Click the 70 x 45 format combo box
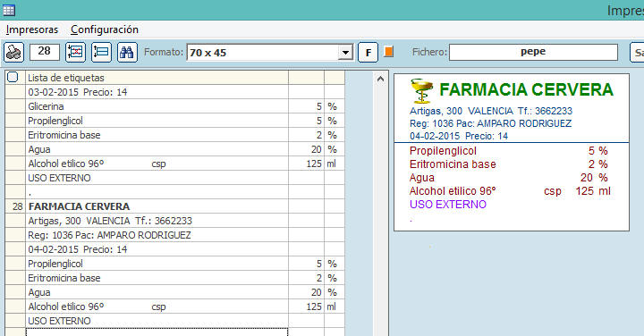The image size is (644, 336). (269, 53)
